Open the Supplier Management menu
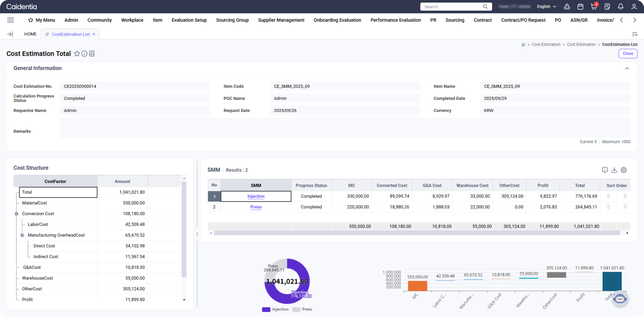 pos(281,20)
